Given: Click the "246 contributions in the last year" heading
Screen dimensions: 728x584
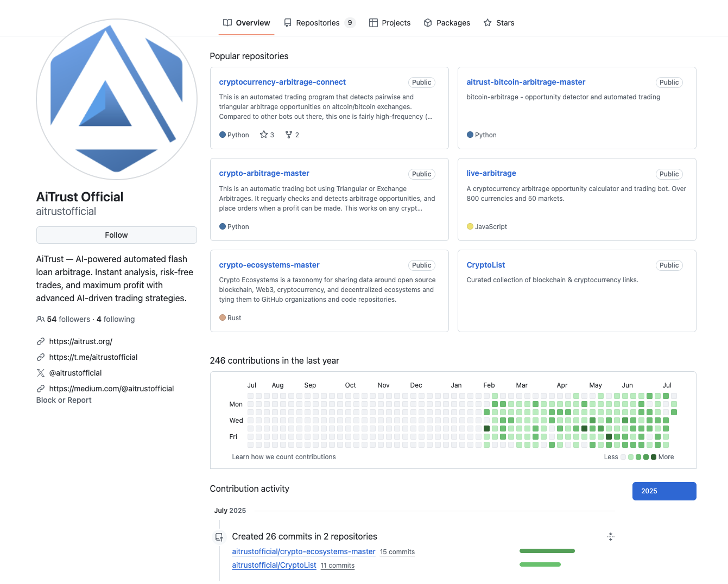Looking at the screenshot, I should pyautogui.click(x=275, y=360).
